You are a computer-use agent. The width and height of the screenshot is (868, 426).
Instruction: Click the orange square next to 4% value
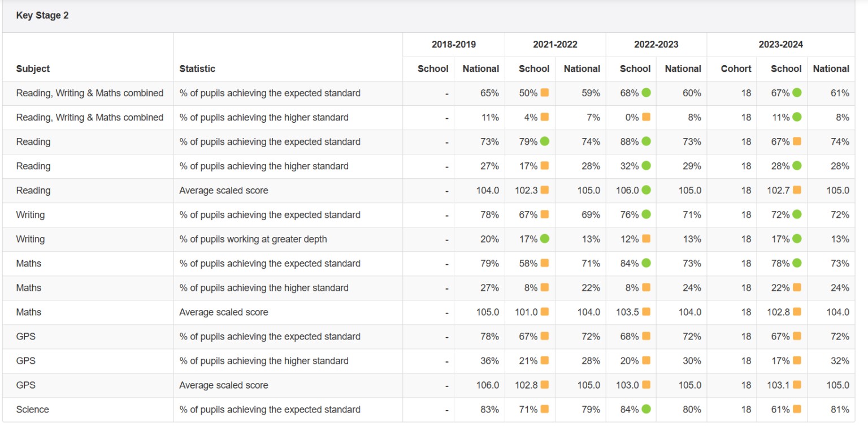point(545,117)
